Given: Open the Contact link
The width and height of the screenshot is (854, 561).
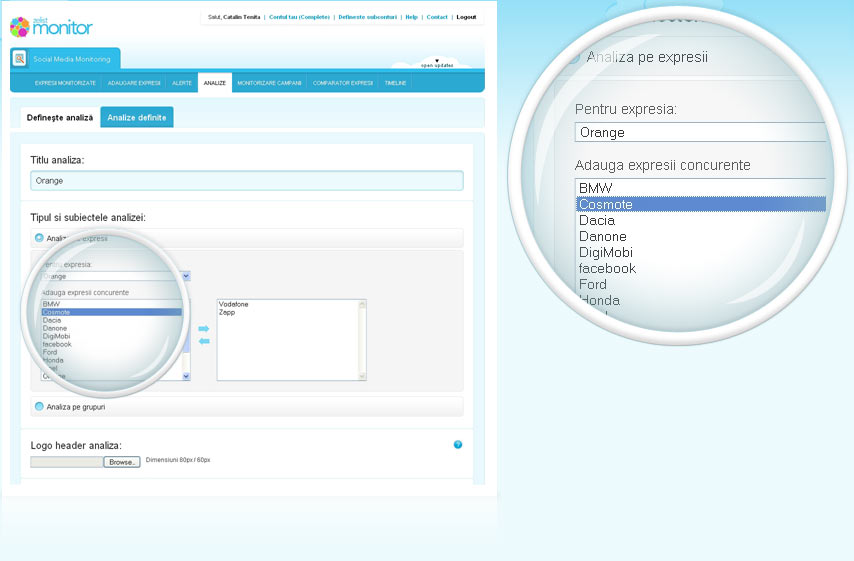Looking at the screenshot, I should pos(437,17).
